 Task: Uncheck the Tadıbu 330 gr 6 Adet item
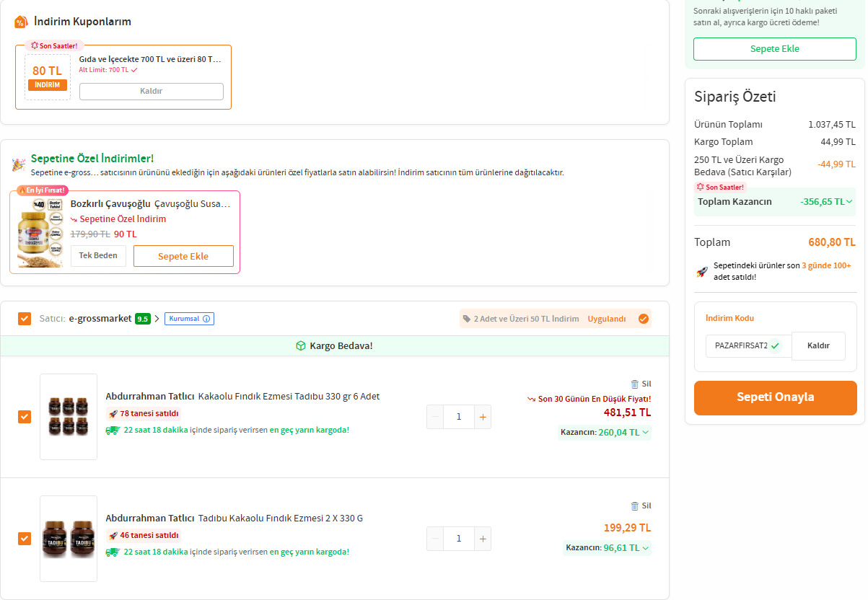pyautogui.click(x=25, y=417)
